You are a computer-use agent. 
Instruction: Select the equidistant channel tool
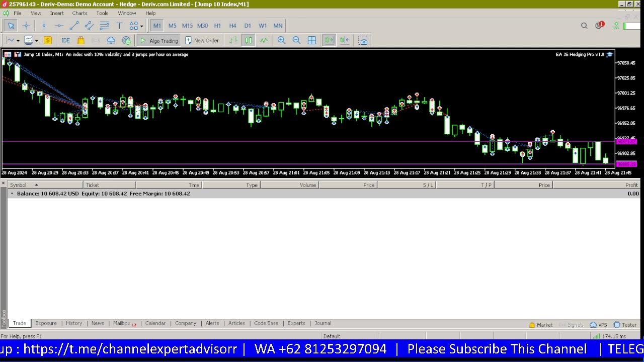point(89,26)
